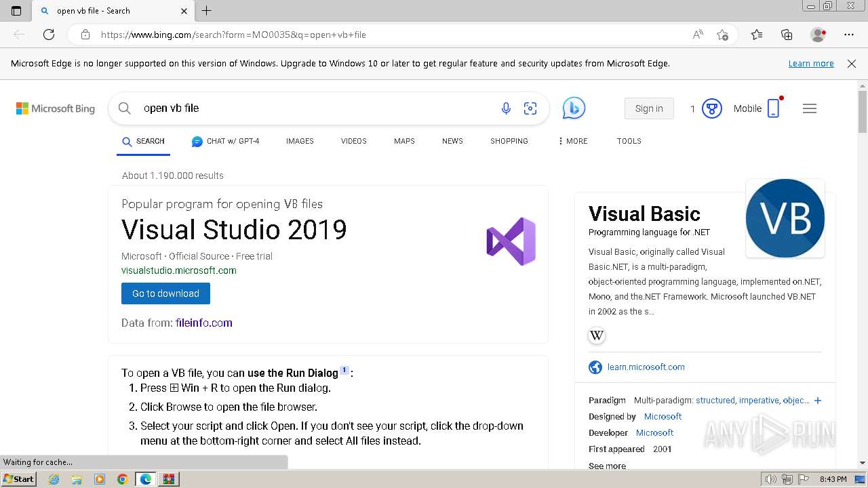Open the Learn more link

pyautogui.click(x=811, y=64)
